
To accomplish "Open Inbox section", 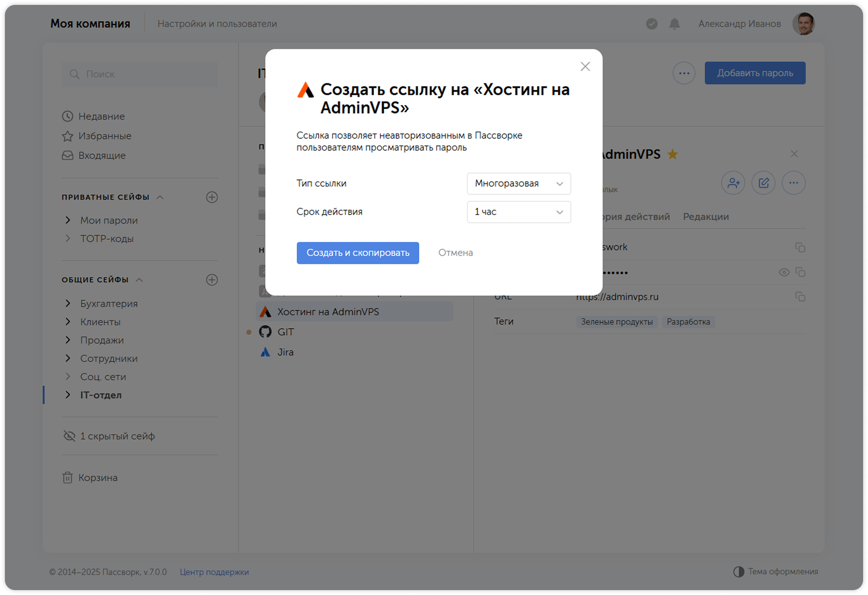I will 94,155.
